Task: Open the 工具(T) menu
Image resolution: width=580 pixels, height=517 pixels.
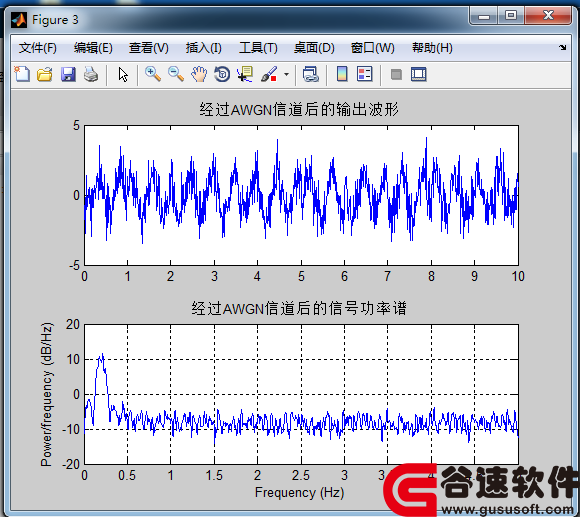Action: [x=258, y=48]
